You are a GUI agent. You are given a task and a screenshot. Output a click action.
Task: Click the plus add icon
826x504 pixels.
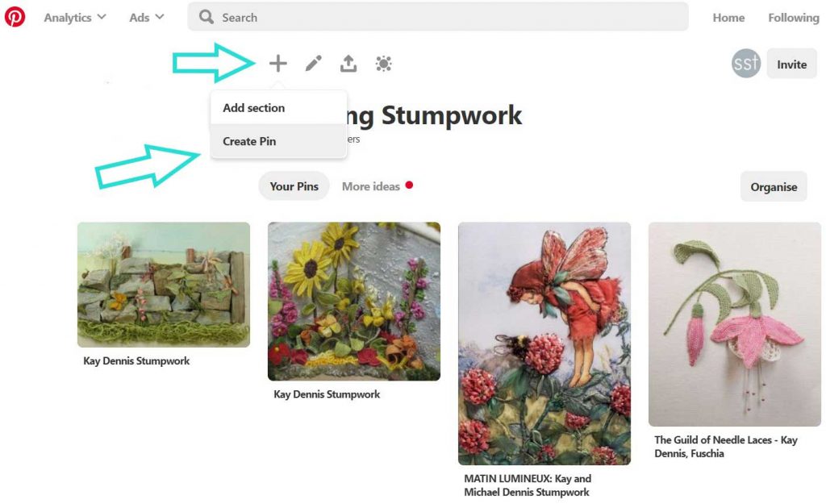pyautogui.click(x=278, y=64)
